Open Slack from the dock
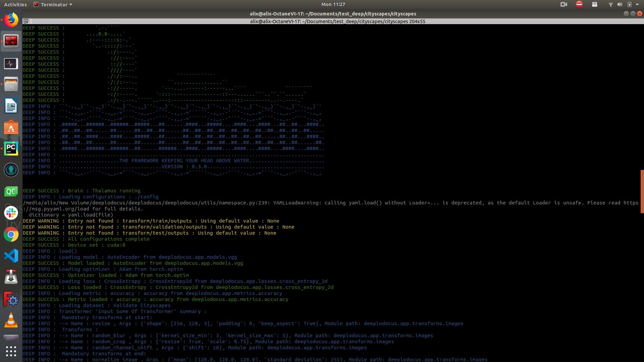 click(11, 213)
